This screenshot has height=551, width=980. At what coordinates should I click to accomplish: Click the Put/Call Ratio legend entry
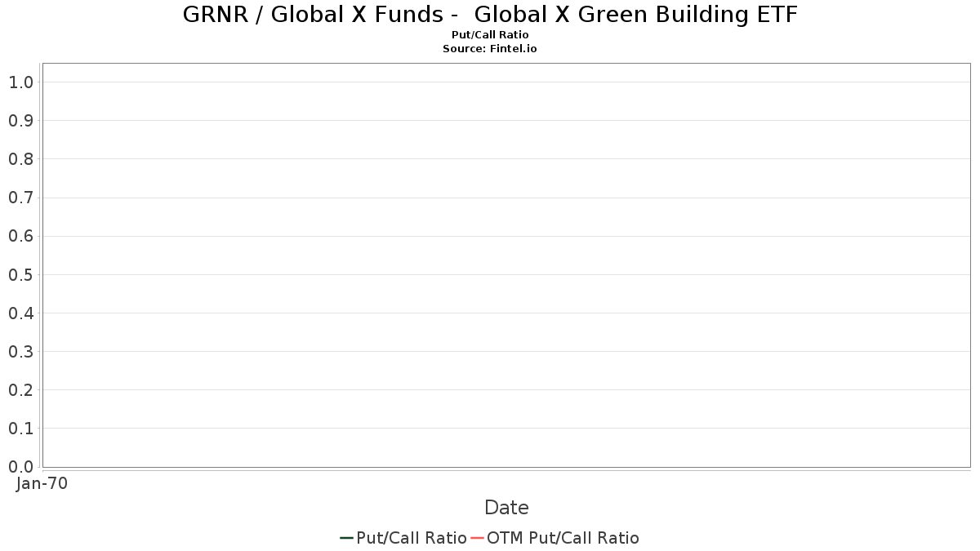[403, 538]
